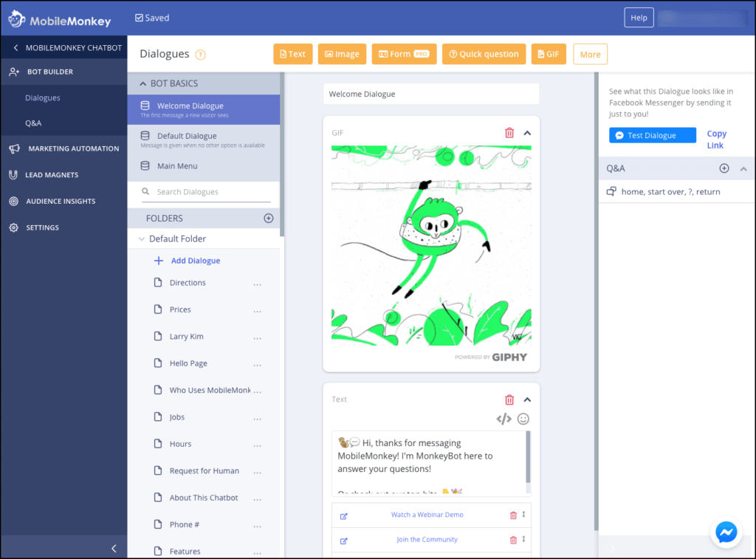Collapse the Text widget chevron
The width and height of the screenshot is (756, 559).
527,399
